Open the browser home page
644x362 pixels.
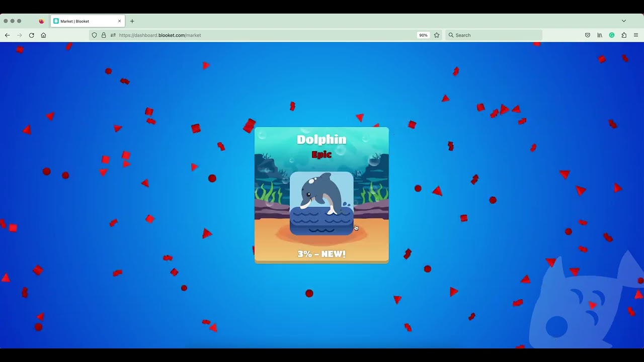[43, 35]
